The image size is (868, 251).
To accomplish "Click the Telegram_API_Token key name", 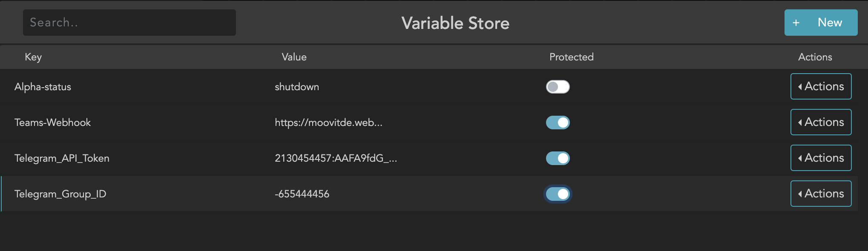I will point(62,158).
